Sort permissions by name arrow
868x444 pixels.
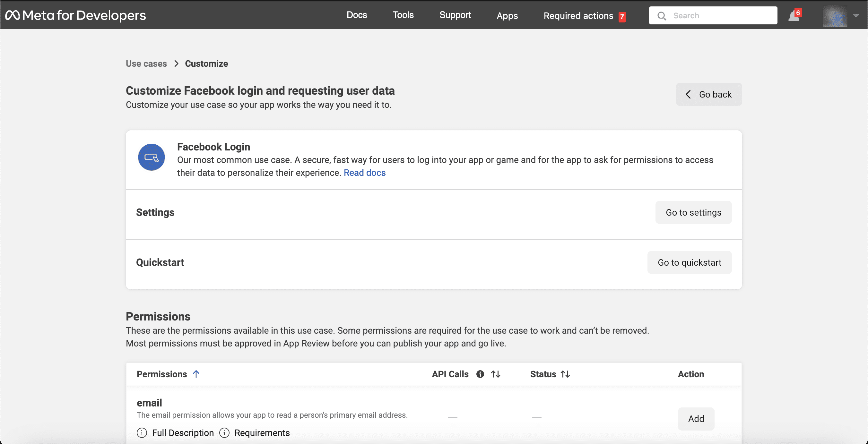point(196,374)
